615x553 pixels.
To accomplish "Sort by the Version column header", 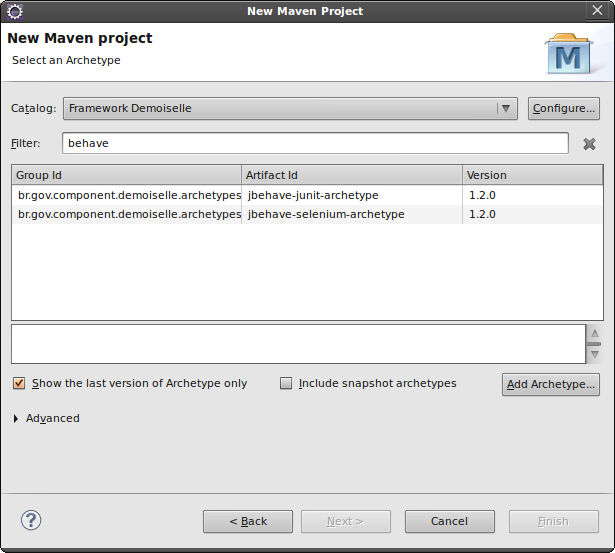I will [x=533, y=175].
